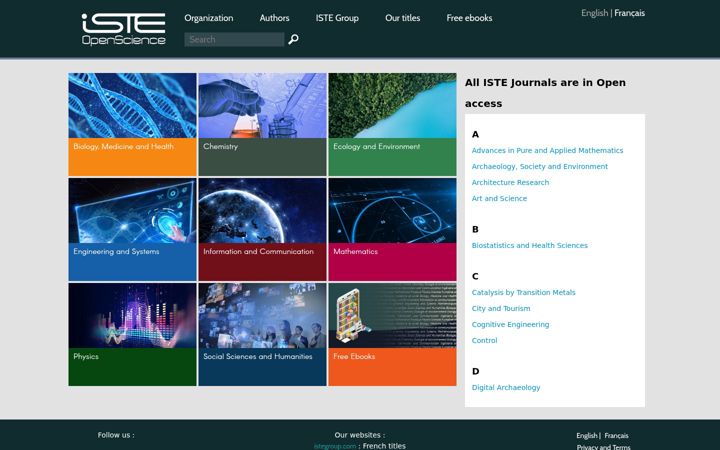Open Digital Archaeology journal
The width and height of the screenshot is (720, 450).
pos(506,388)
